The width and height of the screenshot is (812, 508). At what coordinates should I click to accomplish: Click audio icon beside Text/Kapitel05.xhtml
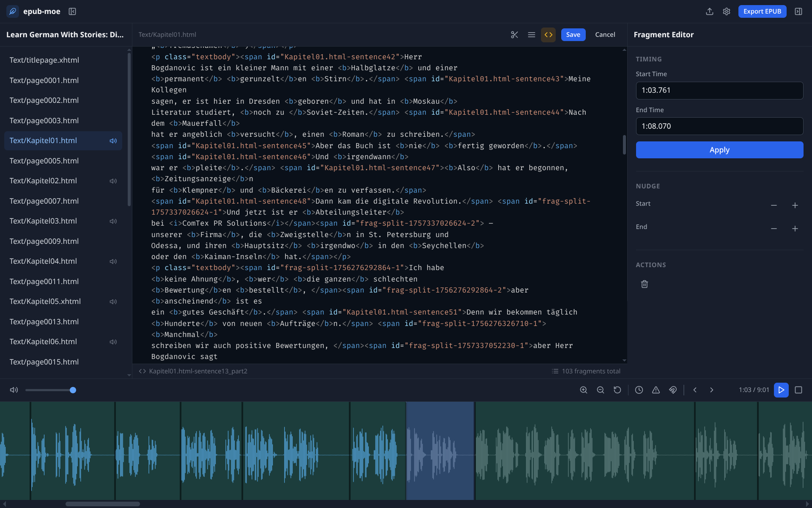pyautogui.click(x=113, y=302)
